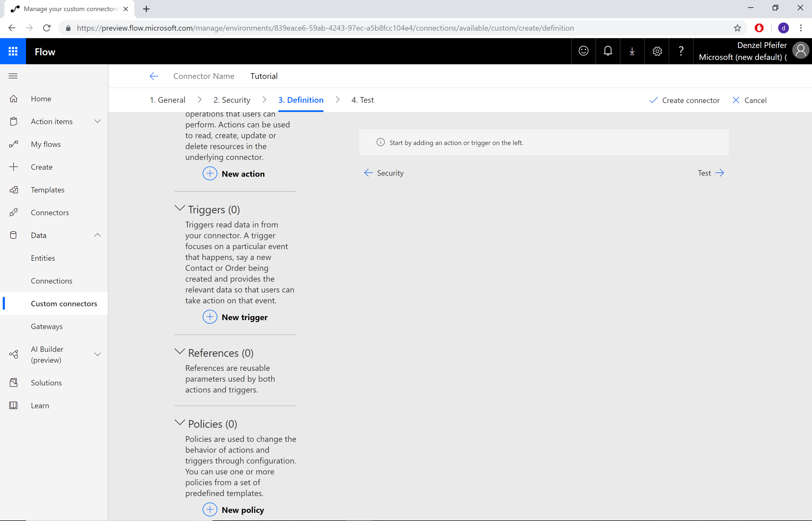
Task: Collapse the Triggers section expander
Action: [x=179, y=208]
